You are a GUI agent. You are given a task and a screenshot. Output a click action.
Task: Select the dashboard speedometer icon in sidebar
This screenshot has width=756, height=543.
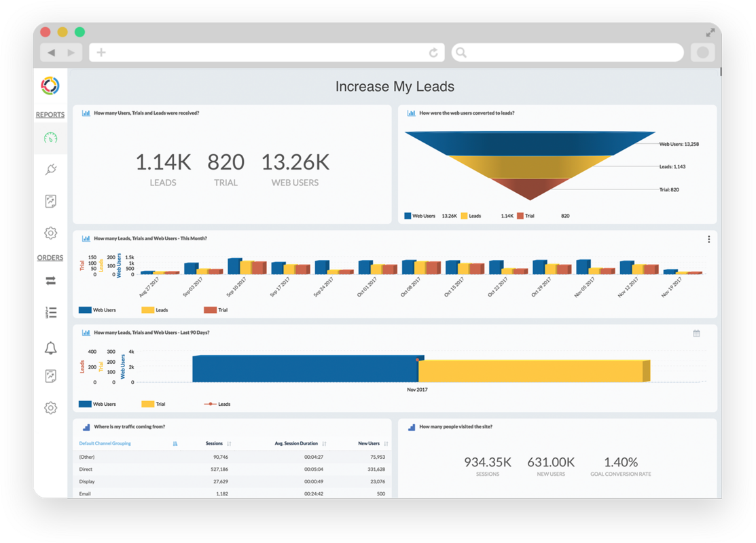tap(50, 137)
